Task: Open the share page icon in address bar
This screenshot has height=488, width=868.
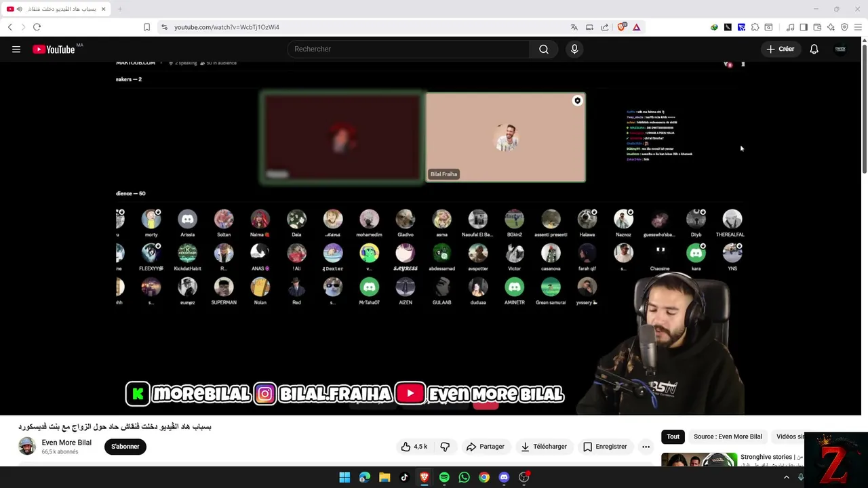Action: 605,27
